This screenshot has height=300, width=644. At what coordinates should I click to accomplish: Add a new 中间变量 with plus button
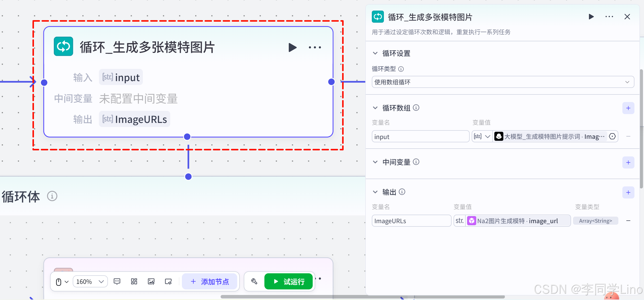628,162
